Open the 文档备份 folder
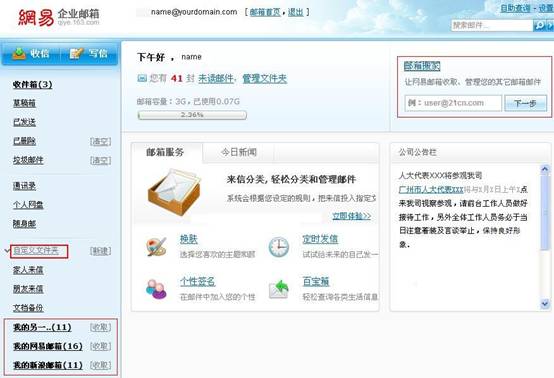554x378 pixels. point(28,308)
